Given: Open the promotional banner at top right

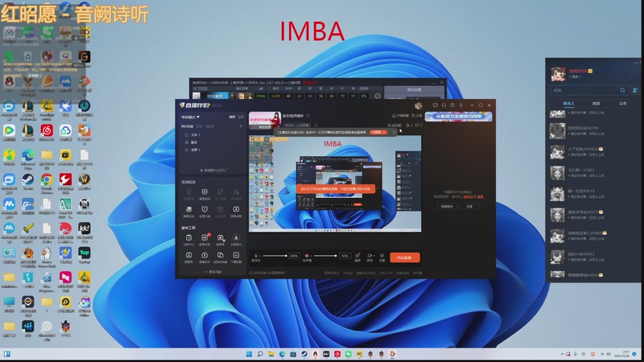Looking at the screenshot, I should pos(458,117).
